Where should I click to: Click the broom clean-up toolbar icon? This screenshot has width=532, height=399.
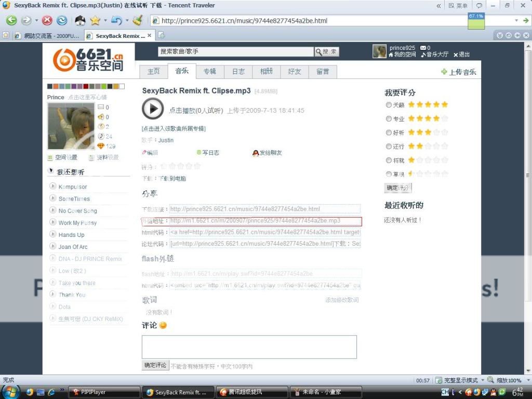138,21
